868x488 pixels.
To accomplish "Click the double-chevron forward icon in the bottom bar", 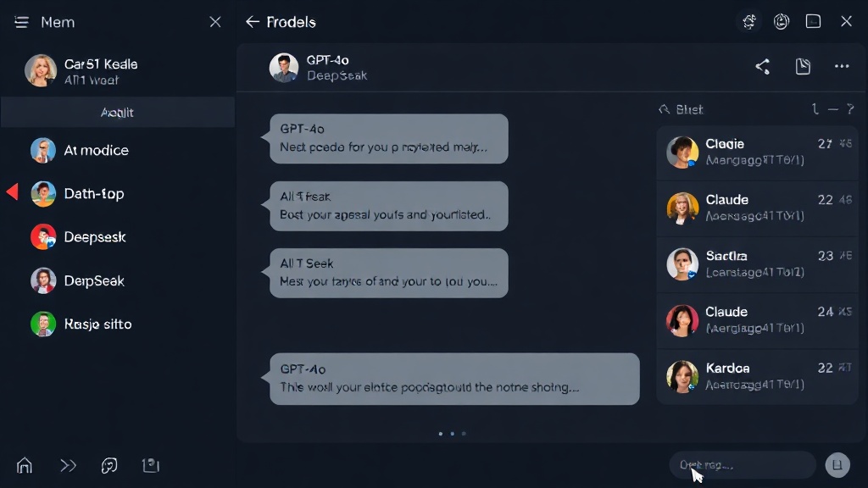I will [x=68, y=465].
